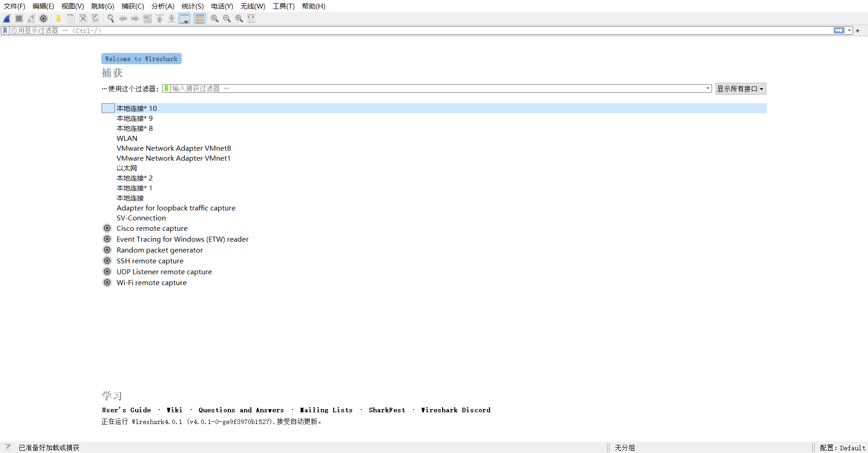Reset text to normal size icon
This screenshot has width=868, height=453.
tap(239, 19)
